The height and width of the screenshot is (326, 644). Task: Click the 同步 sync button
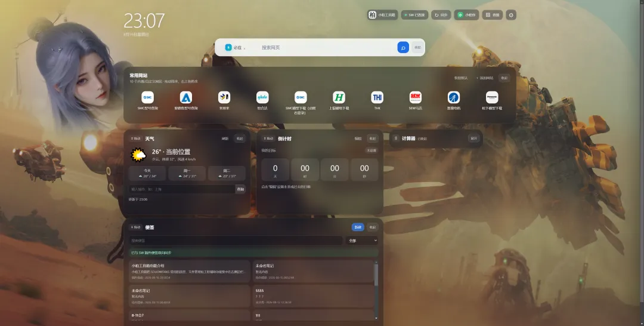(x=441, y=15)
